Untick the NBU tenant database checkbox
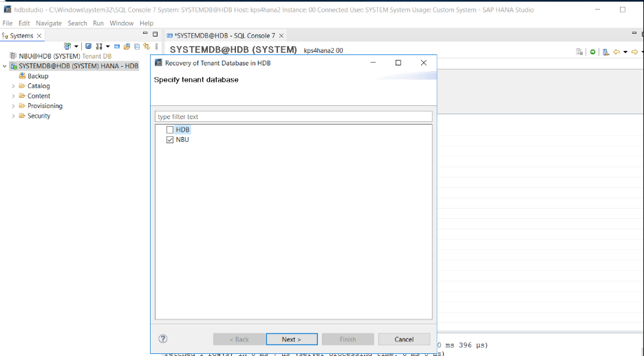The image size is (644, 356). pos(170,140)
